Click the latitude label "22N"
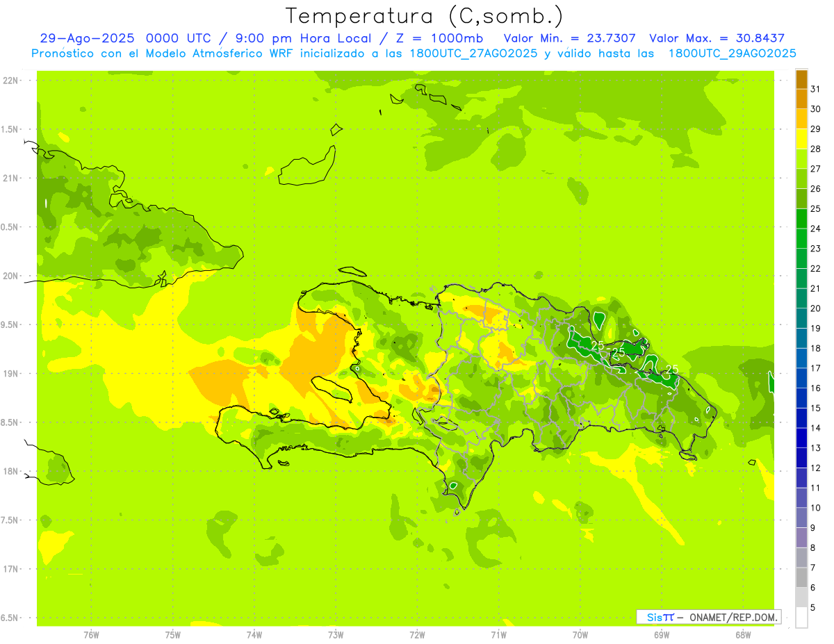This screenshot has width=834, height=644. coord(11,81)
